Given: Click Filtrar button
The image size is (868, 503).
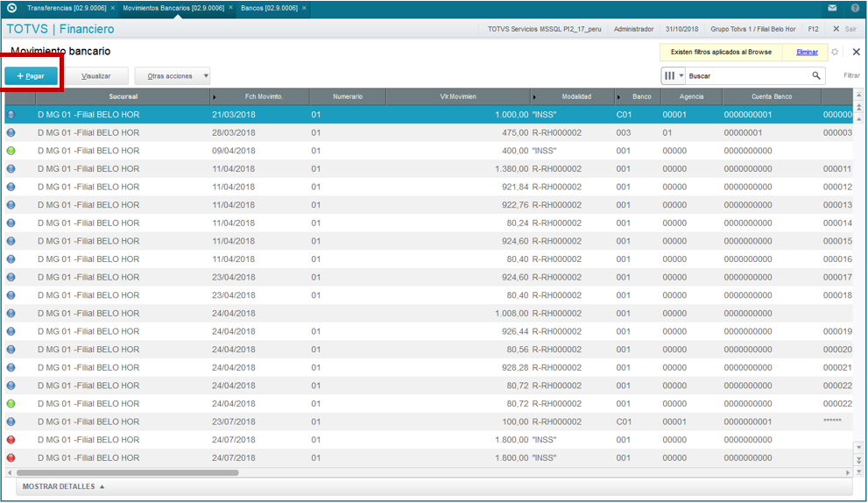Looking at the screenshot, I should [x=851, y=76].
